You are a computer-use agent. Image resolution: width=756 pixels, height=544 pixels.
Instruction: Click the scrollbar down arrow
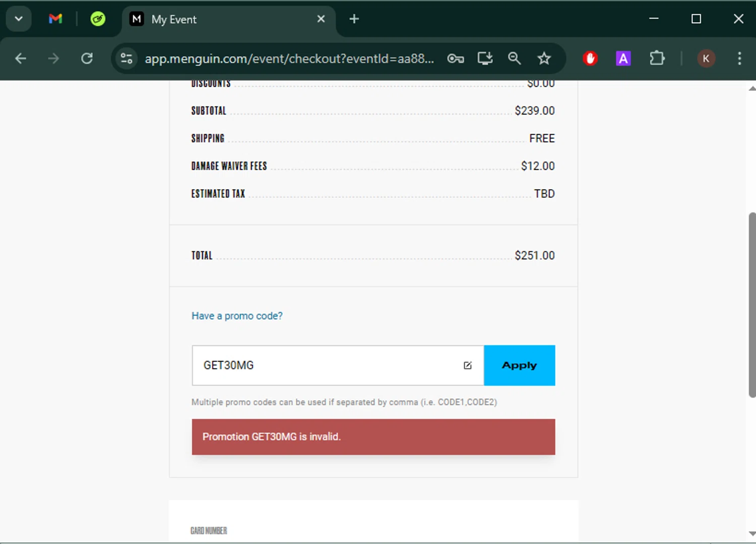(752, 533)
